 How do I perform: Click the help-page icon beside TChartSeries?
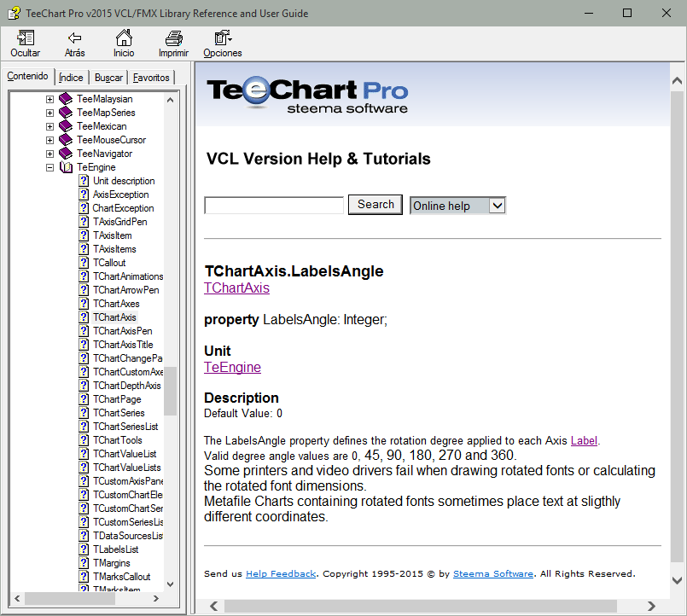pos(84,412)
